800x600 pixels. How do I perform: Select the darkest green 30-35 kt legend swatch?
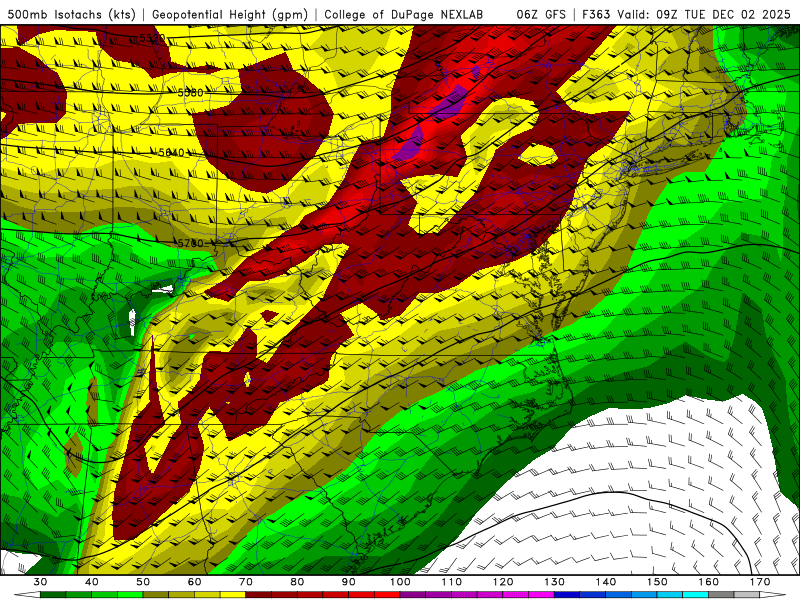pyautogui.click(x=53, y=595)
